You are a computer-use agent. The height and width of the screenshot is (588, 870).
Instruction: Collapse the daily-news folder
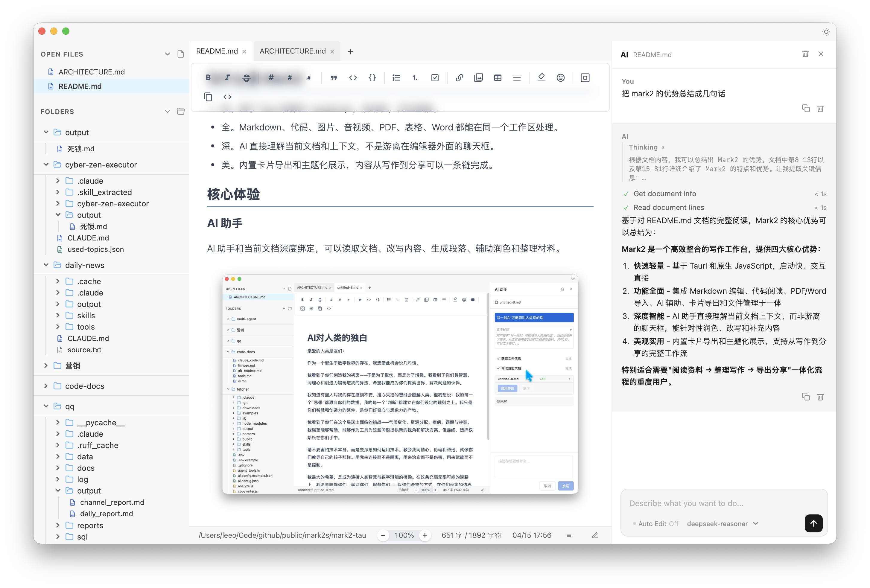click(46, 265)
